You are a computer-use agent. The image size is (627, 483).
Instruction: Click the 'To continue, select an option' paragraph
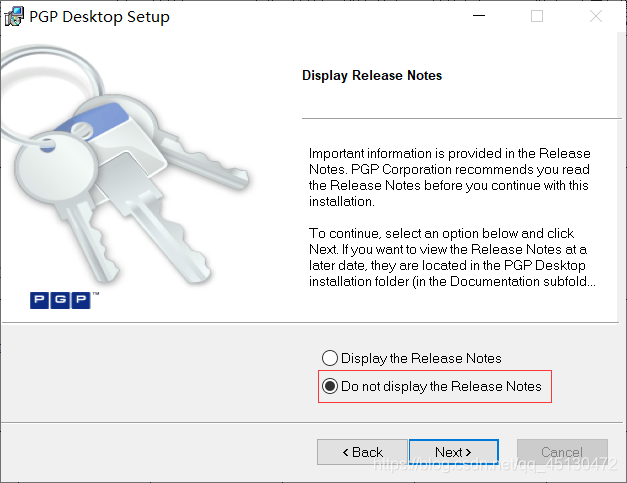point(452,257)
